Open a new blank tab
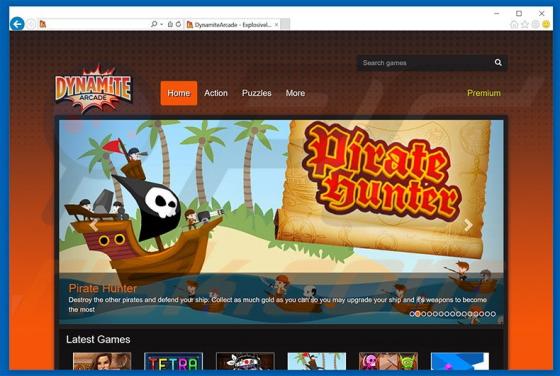Image resolution: width=560 pixels, height=376 pixels. [285, 24]
